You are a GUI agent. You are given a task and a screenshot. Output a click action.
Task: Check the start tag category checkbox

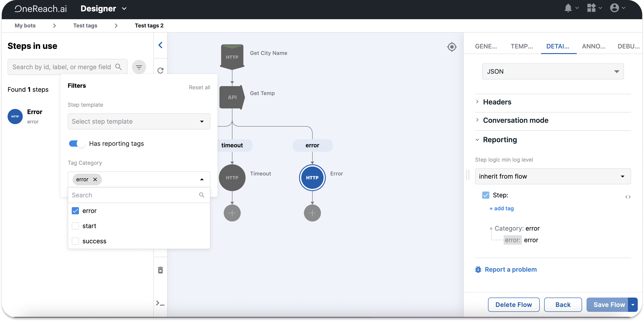[75, 226]
